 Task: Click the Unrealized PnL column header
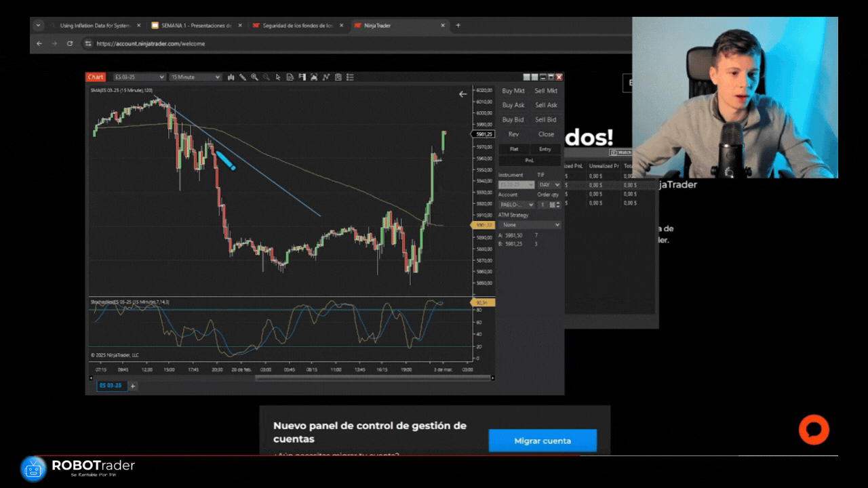point(604,165)
